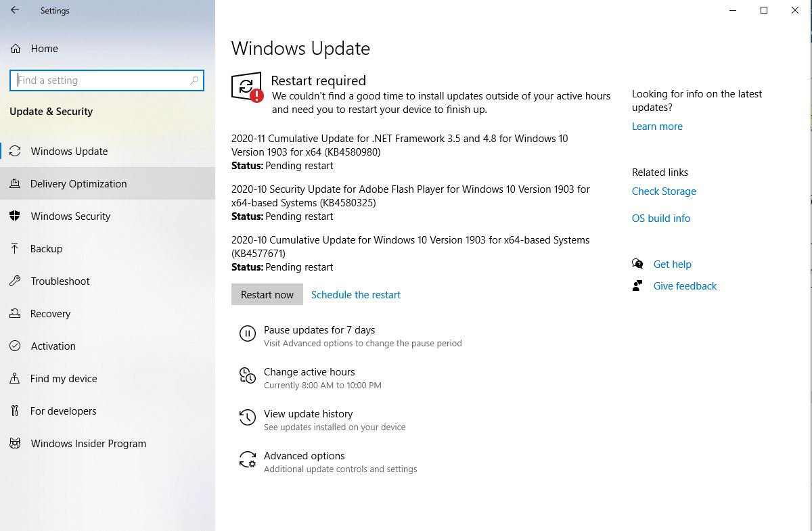
Task: Click the Change active hours clock icon
Action: pyautogui.click(x=247, y=376)
